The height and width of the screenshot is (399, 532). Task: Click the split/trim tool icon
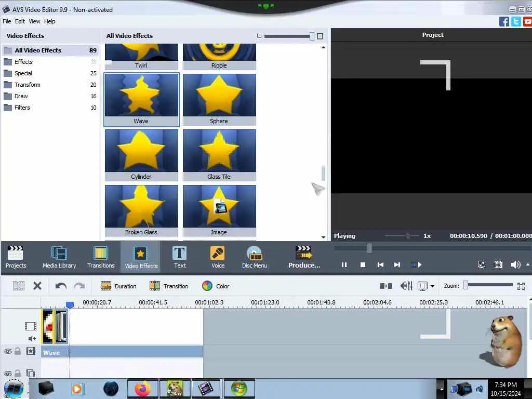pos(386,286)
